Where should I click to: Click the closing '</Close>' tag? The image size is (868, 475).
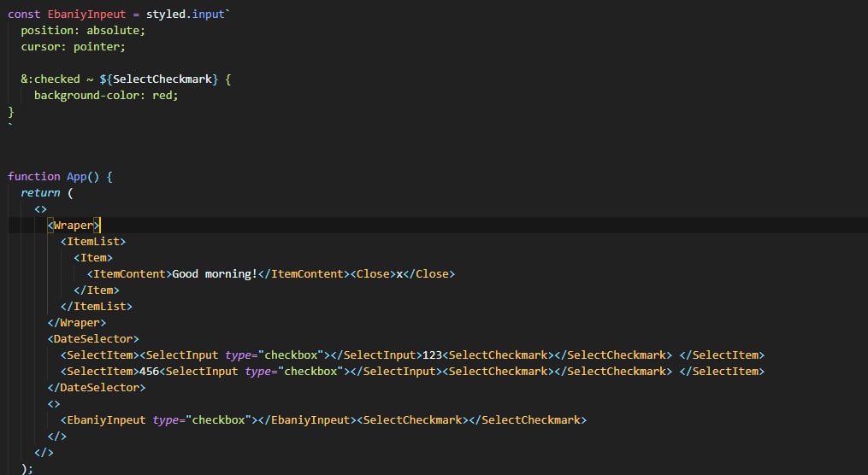pyautogui.click(x=429, y=273)
